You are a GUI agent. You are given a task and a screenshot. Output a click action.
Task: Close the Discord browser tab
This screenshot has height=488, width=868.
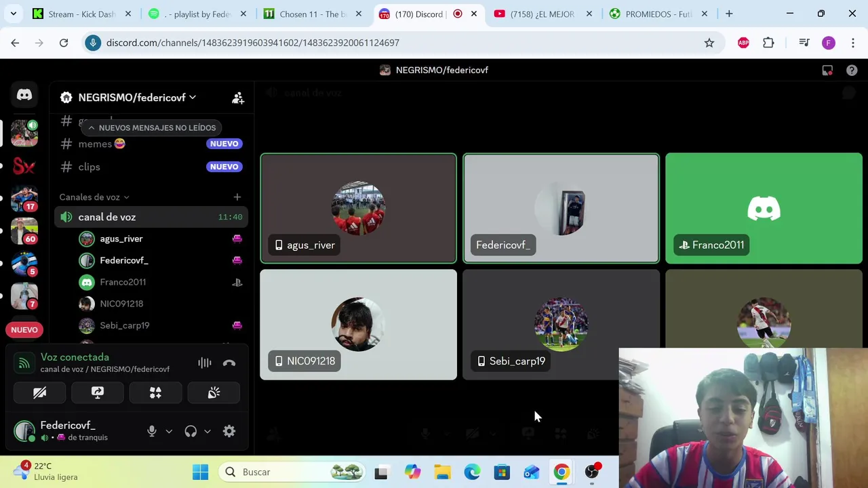click(474, 14)
